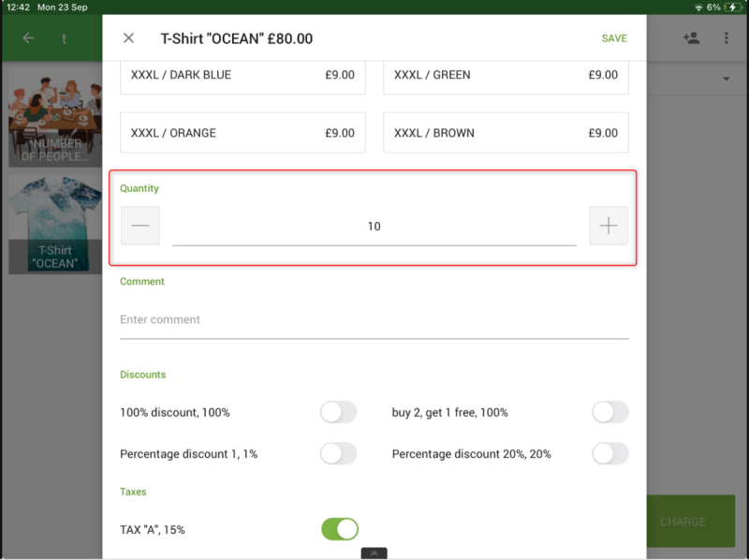
Task: Toggle buy 2, get 1 free discount
Action: [609, 412]
